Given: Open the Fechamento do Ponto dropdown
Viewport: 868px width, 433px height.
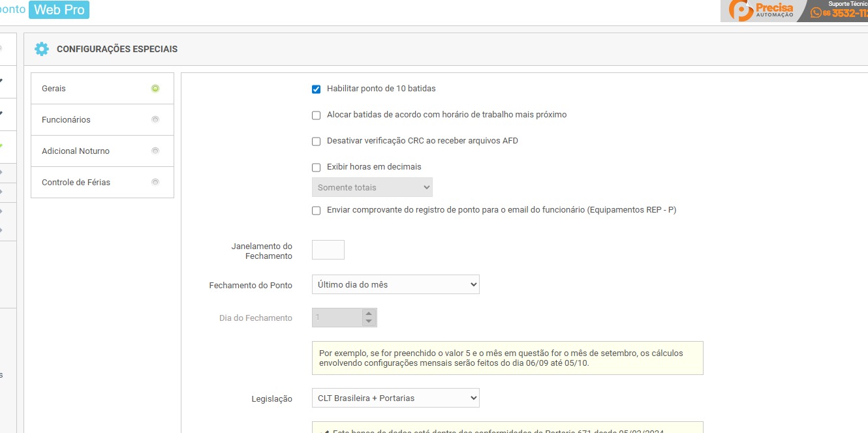Looking at the screenshot, I should 395,284.
